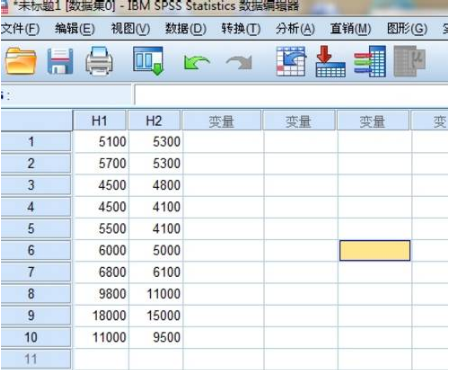Open the 分析(A) menu
This screenshot has height=370, width=450.
click(295, 29)
